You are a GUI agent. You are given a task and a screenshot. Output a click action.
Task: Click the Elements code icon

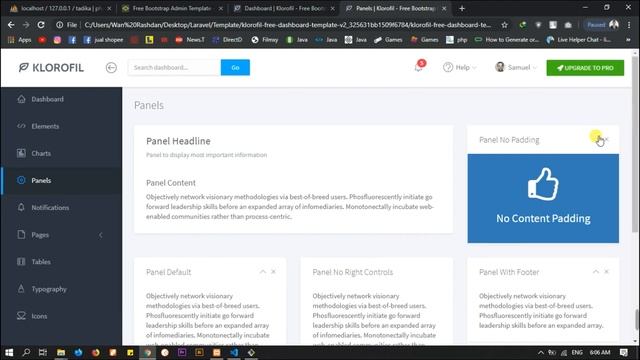pyautogui.click(x=21, y=126)
